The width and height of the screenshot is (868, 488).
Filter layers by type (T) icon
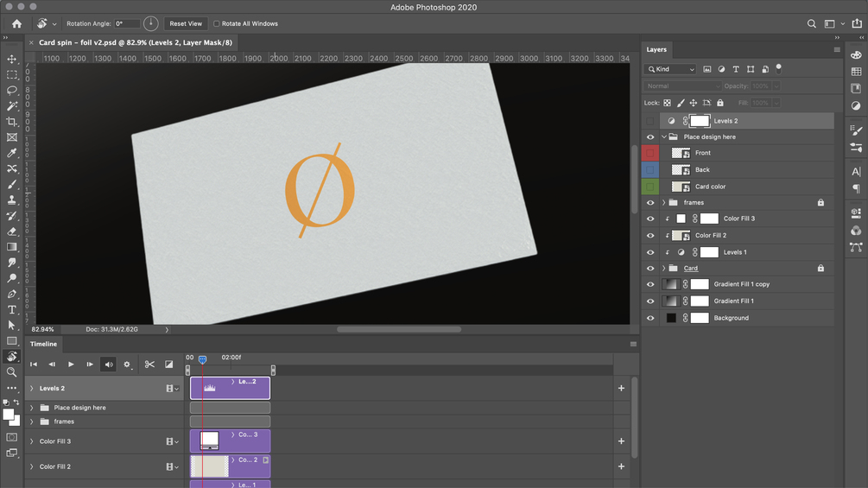(736, 69)
